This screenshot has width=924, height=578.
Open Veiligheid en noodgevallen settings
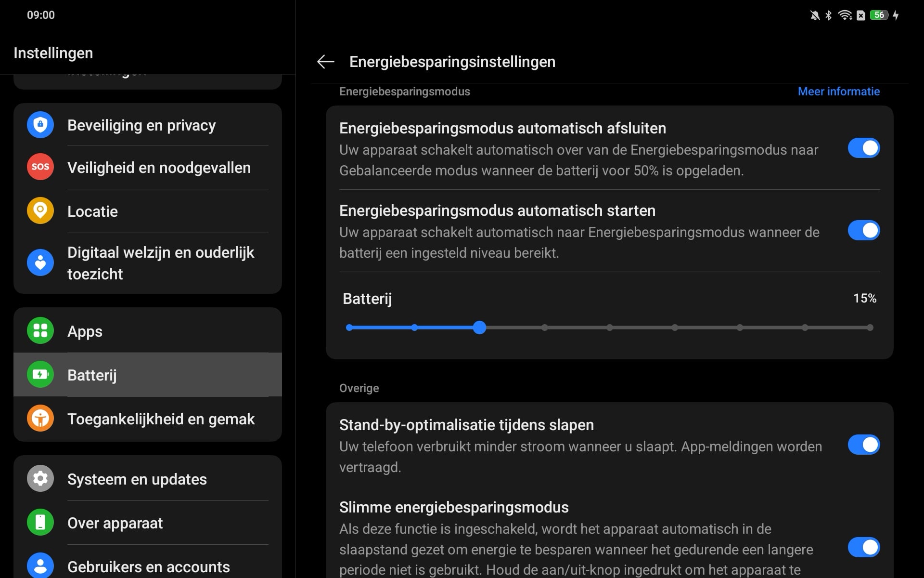(148, 167)
